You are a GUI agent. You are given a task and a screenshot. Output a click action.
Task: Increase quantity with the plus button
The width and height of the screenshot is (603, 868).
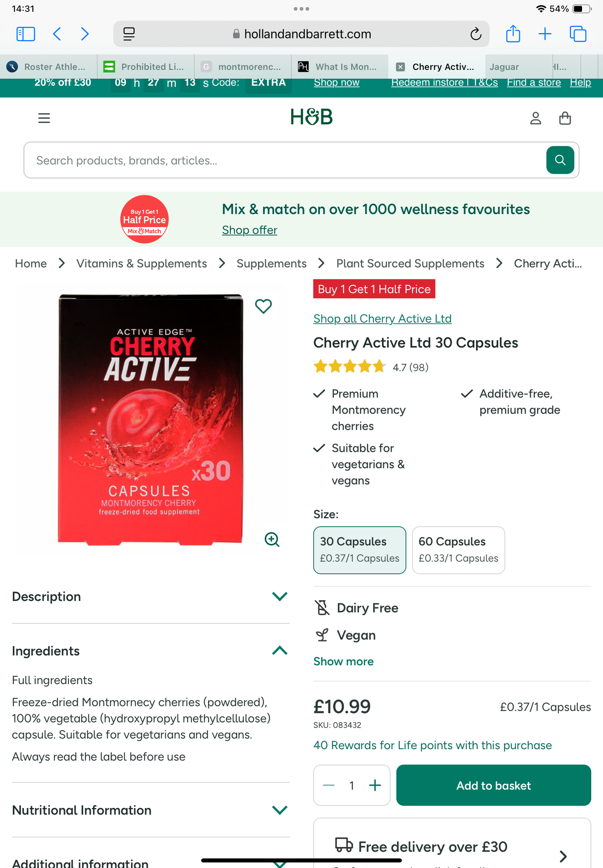tap(375, 785)
